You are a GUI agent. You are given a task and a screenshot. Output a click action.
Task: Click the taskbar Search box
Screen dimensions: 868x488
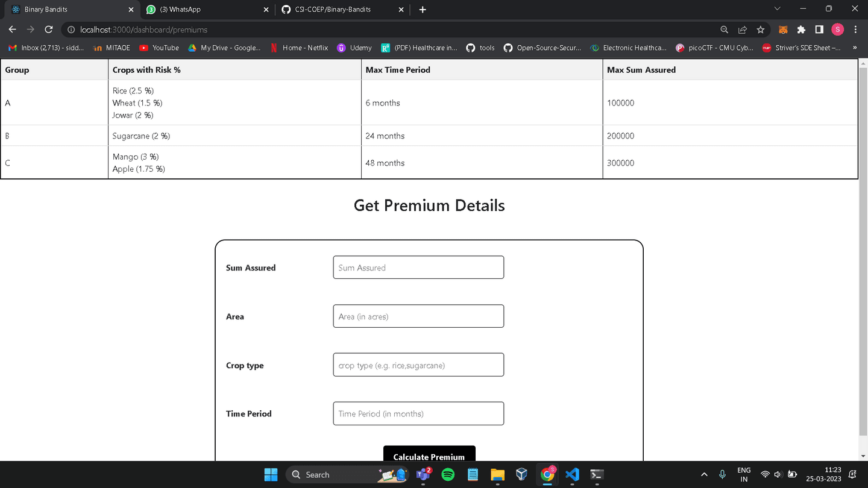[346, 475]
